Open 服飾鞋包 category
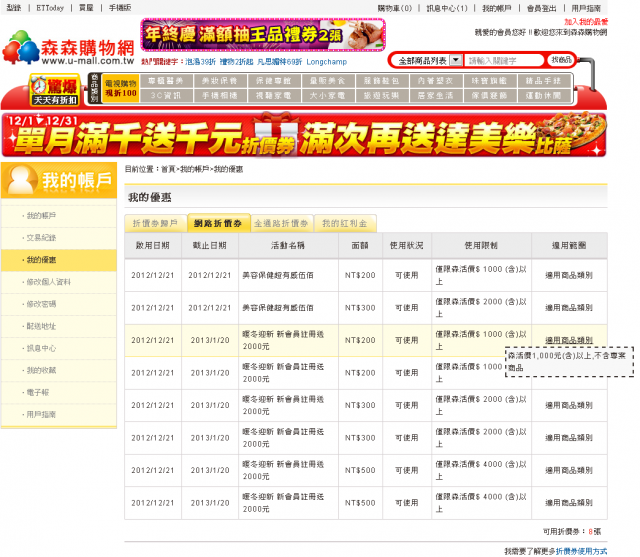Viewport: 640px width, 557px height. click(381, 81)
